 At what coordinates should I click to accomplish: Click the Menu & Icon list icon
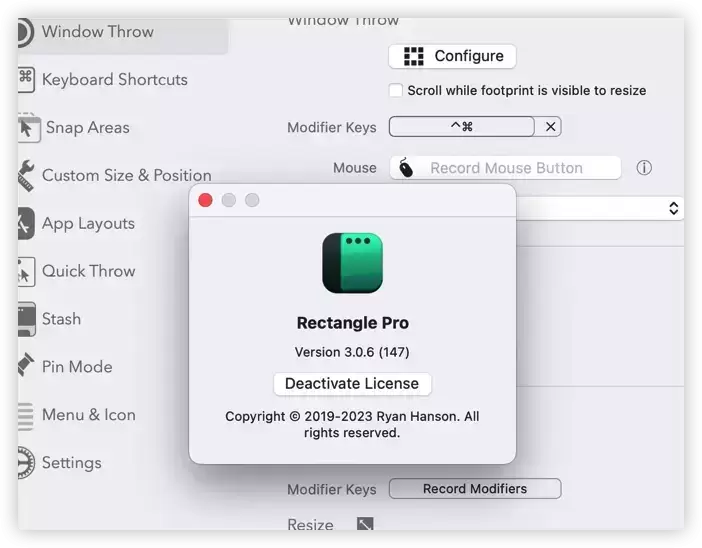coord(25,415)
